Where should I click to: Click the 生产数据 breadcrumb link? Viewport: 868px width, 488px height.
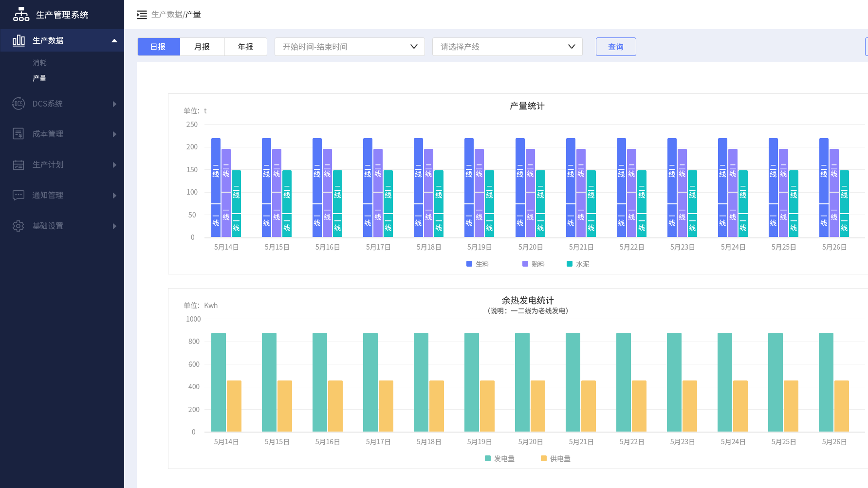pos(166,15)
